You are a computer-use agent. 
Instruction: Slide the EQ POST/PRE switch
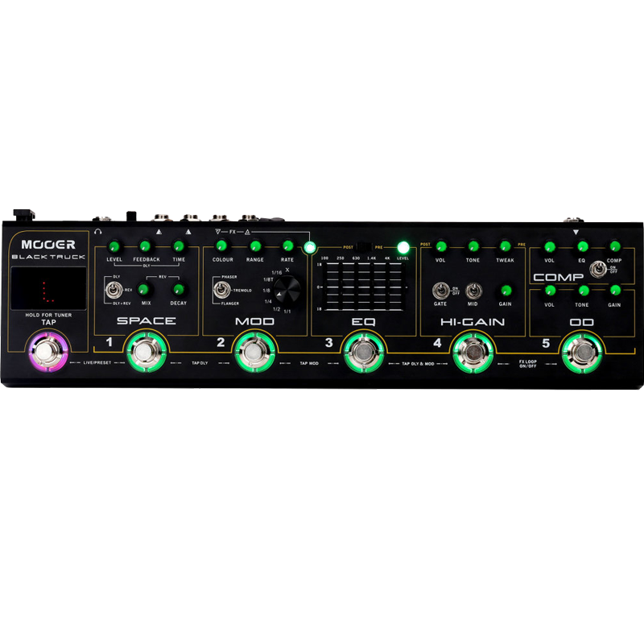click(x=364, y=247)
